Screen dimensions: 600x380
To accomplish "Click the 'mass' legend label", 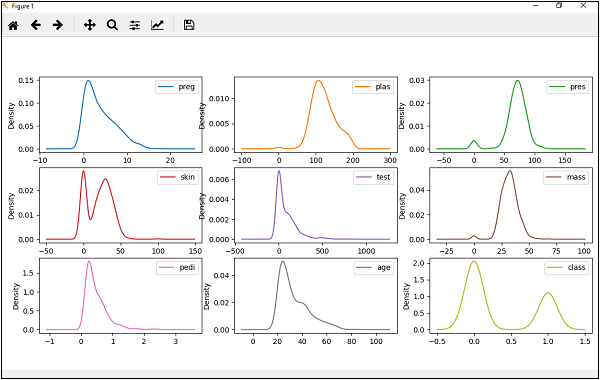I will (576, 177).
